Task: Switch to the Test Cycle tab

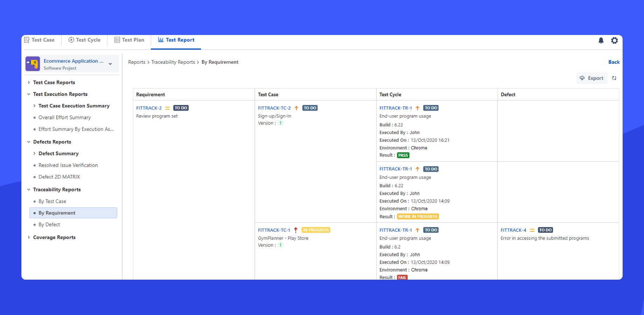Action: point(84,40)
